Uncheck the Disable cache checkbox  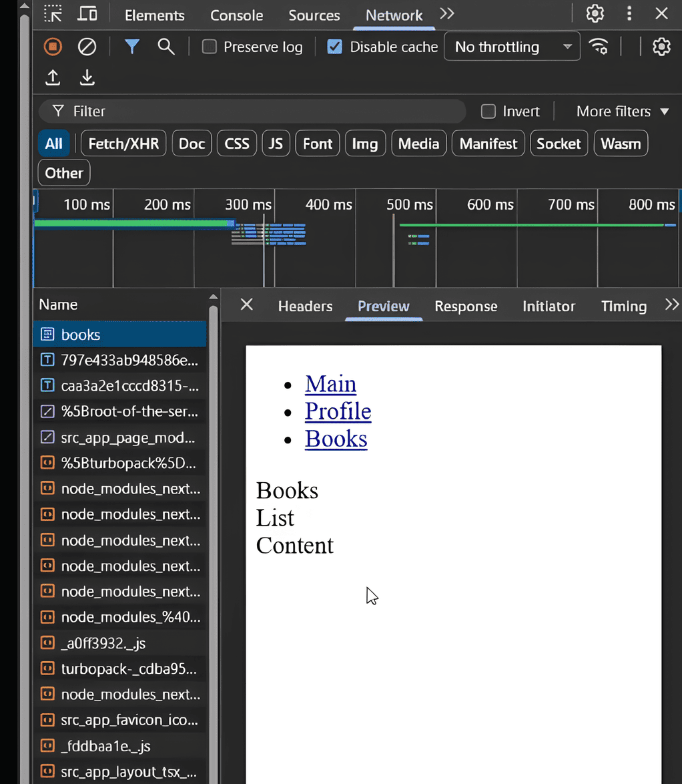pyautogui.click(x=335, y=47)
